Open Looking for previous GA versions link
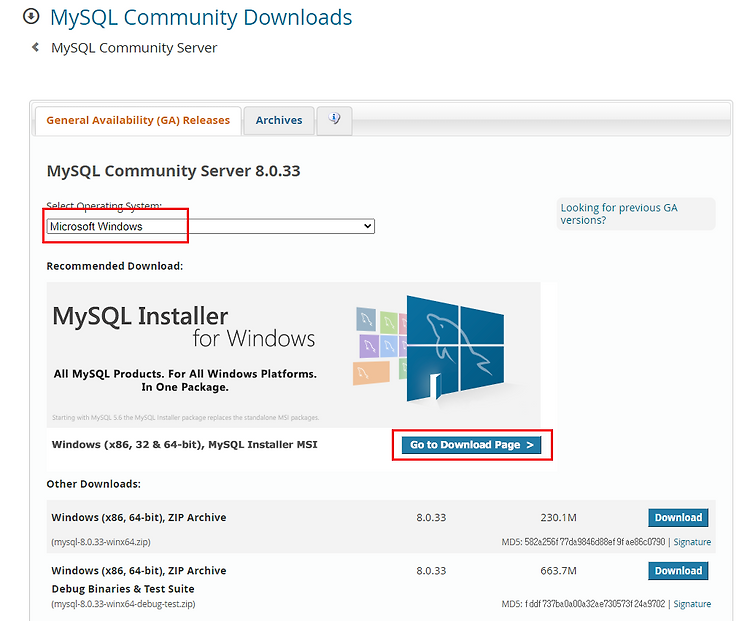Screen dimensions: 750x621 point(619,214)
